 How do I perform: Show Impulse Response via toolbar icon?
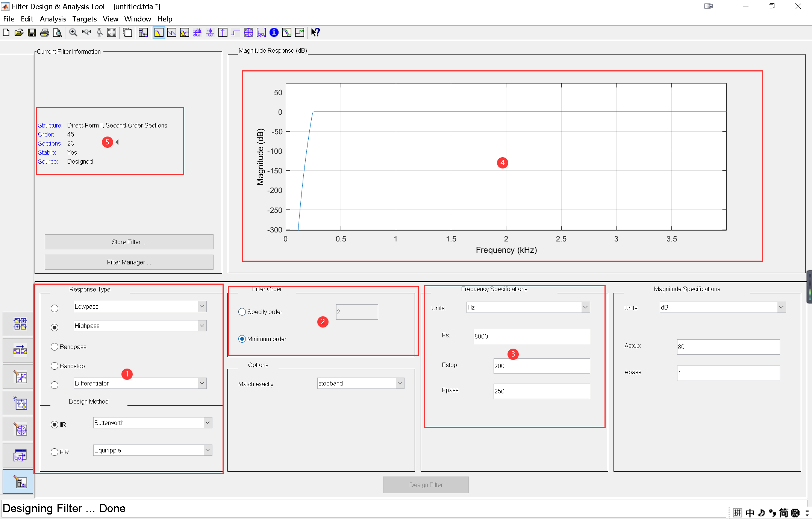click(x=223, y=33)
